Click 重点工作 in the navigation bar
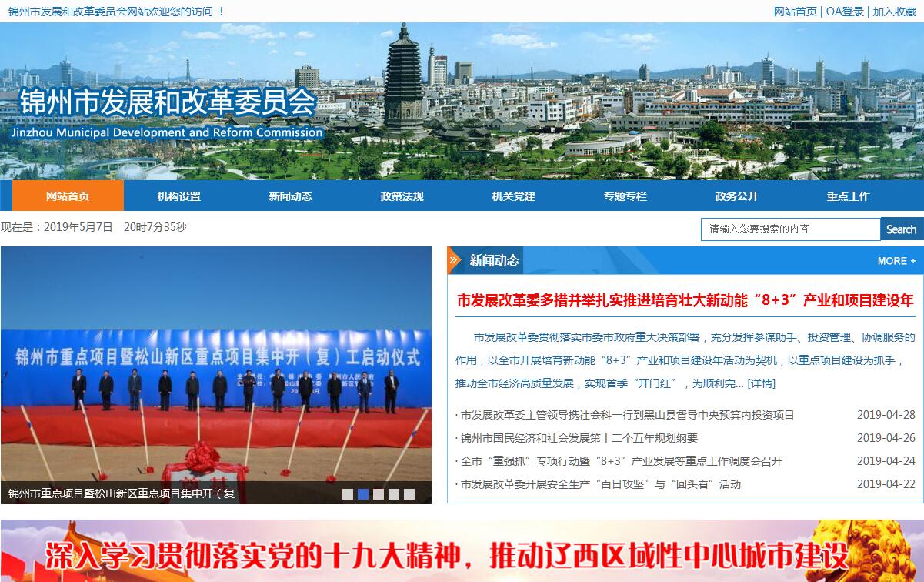This screenshot has width=924, height=582. (x=848, y=196)
